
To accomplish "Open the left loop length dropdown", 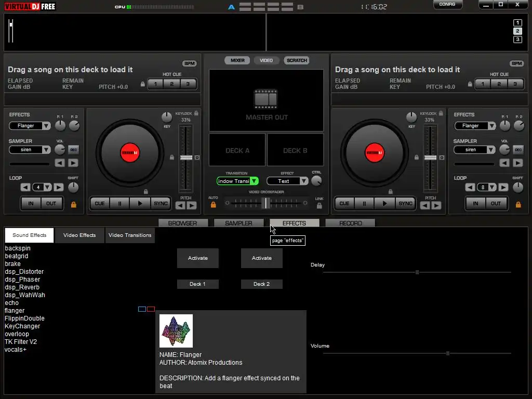I will (47, 187).
